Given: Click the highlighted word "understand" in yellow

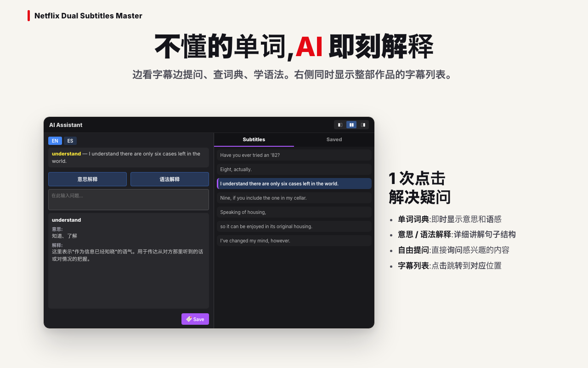Looking at the screenshot, I should point(66,154).
